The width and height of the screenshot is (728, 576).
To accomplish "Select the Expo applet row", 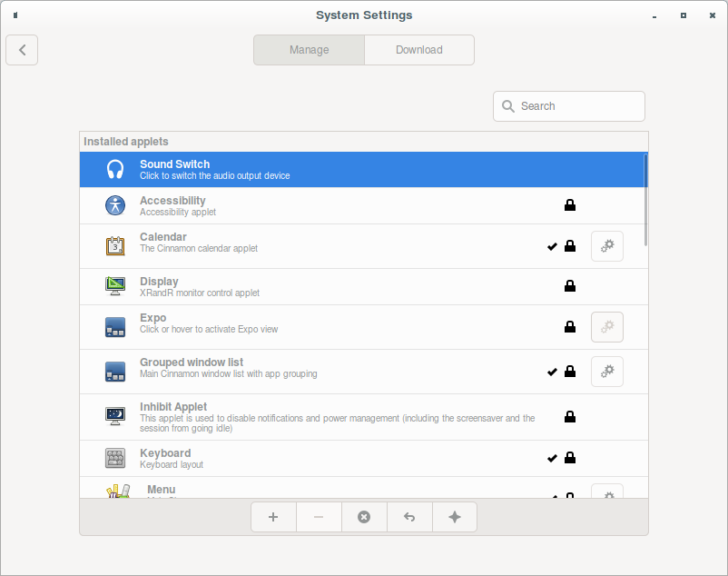I will 363,327.
